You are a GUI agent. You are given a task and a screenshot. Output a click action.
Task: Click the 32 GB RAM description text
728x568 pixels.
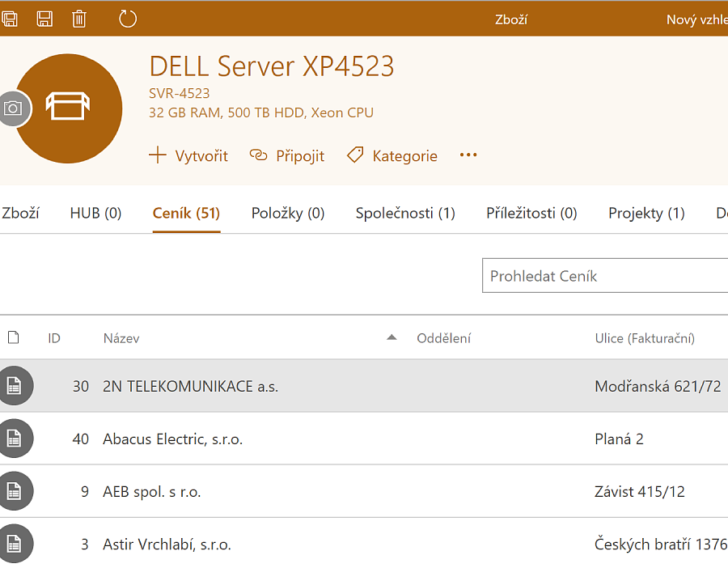click(261, 112)
